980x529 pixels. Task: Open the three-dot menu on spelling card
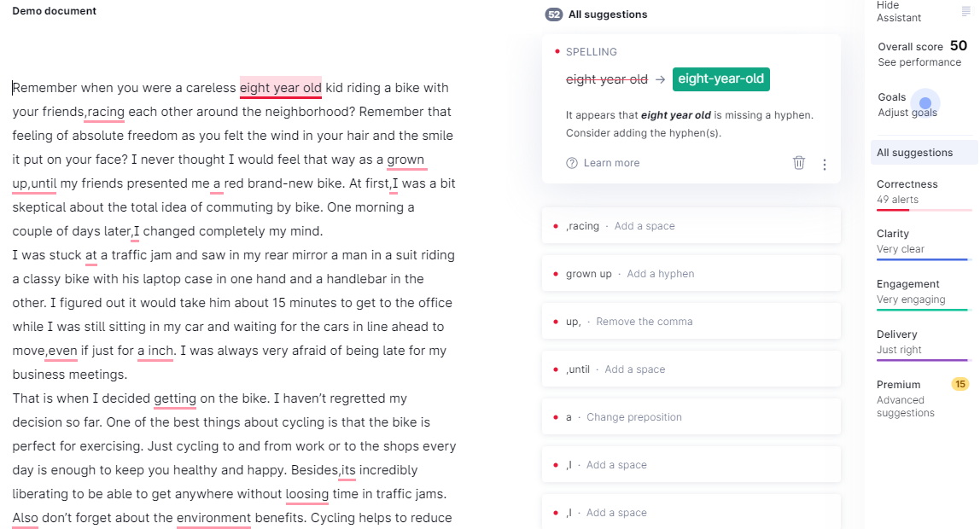825,165
